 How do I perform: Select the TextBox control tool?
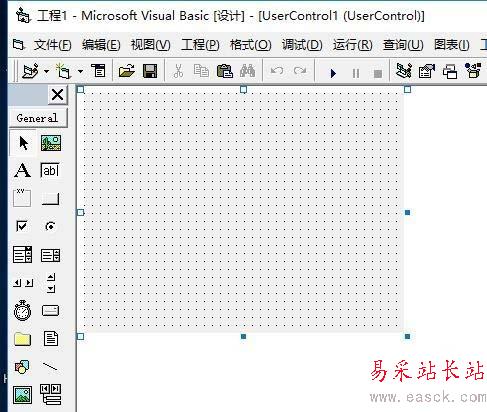[x=50, y=171]
